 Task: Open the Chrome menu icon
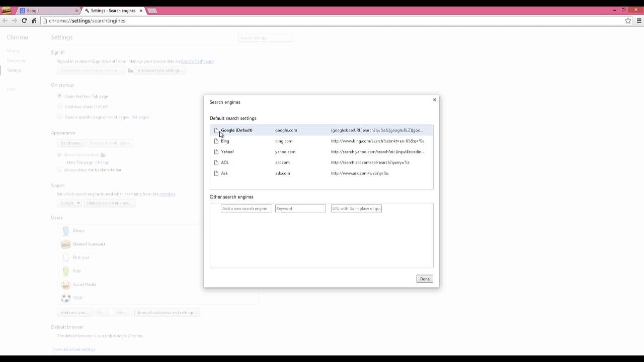(639, 21)
